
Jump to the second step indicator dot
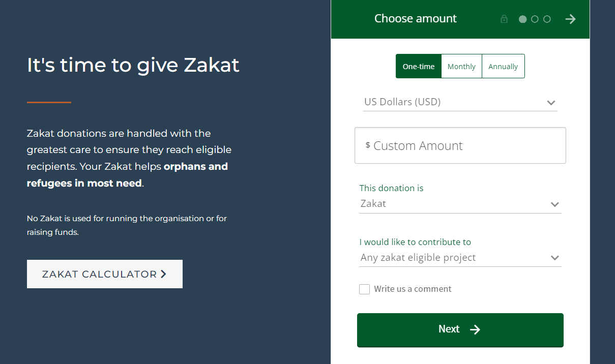point(535,19)
